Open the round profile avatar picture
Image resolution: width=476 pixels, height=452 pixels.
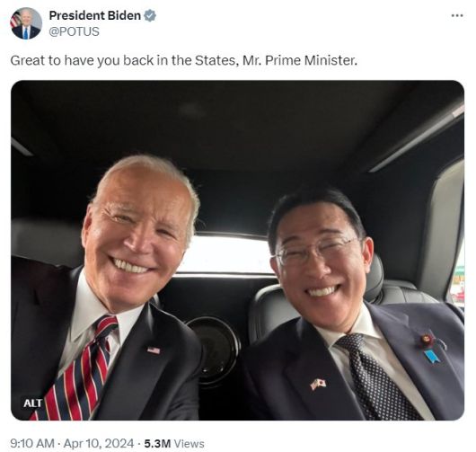tap(26, 23)
